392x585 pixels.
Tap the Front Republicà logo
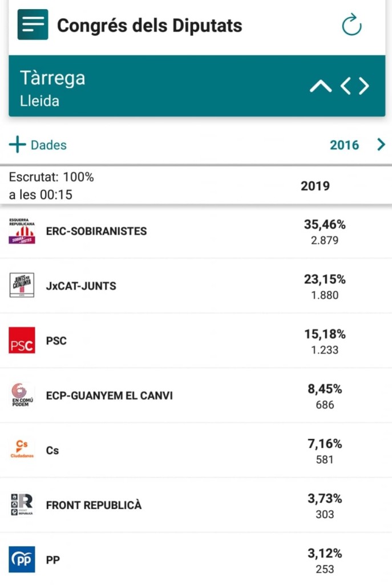22,505
